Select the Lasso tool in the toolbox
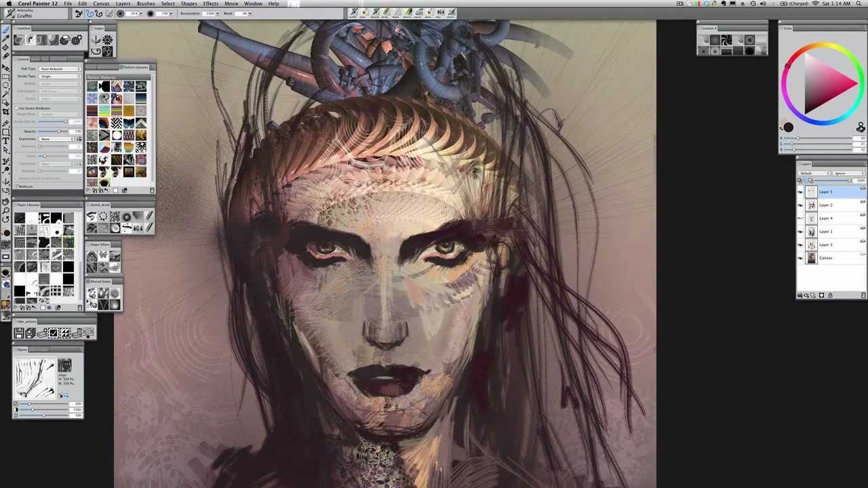Image resolution: width=868 pixels, height=488 pixels. click(x=6, y=85)
